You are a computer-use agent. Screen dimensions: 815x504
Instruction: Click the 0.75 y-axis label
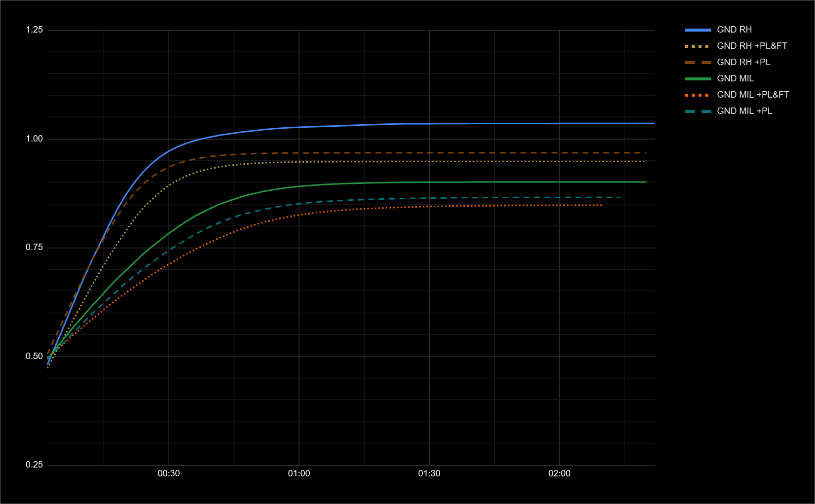point(35,248)
